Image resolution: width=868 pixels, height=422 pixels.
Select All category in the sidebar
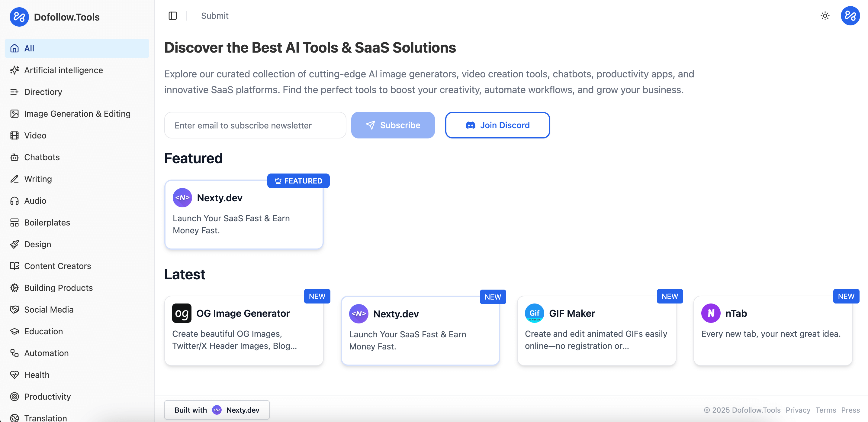[77, 48]
